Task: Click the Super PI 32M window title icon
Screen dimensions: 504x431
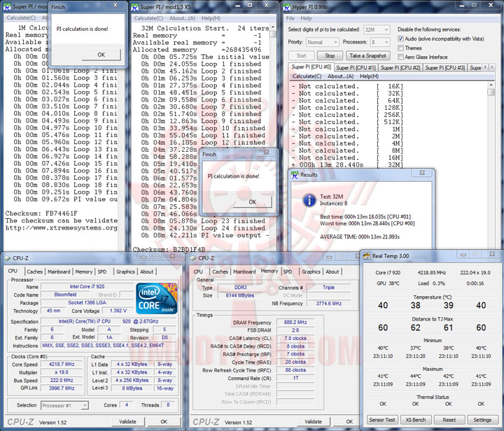Action: coord(134,7)
